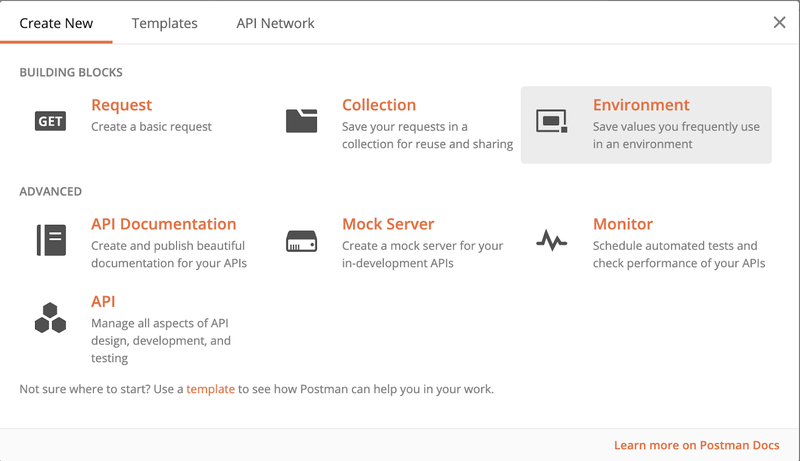Switch to the Templates tab
800x461 pixels.
[x=164, y=23]
